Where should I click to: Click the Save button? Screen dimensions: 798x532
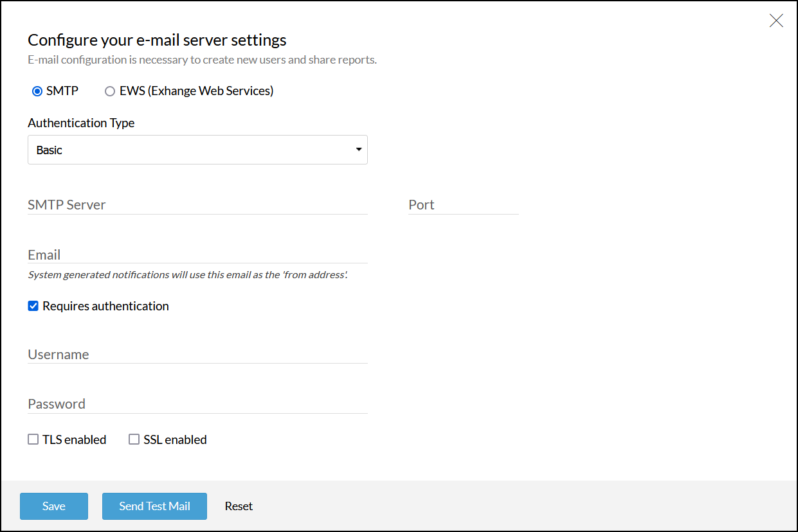coord(54,506)
